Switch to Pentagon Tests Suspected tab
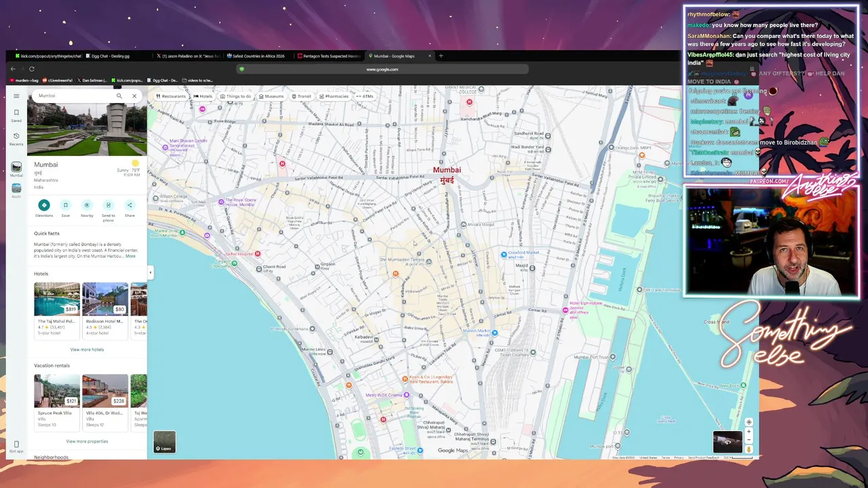 coord(329,56)
